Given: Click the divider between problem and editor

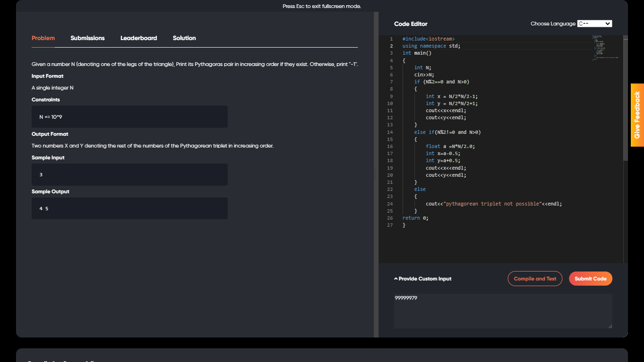Looking at the screenshot, I should (376, 174).
